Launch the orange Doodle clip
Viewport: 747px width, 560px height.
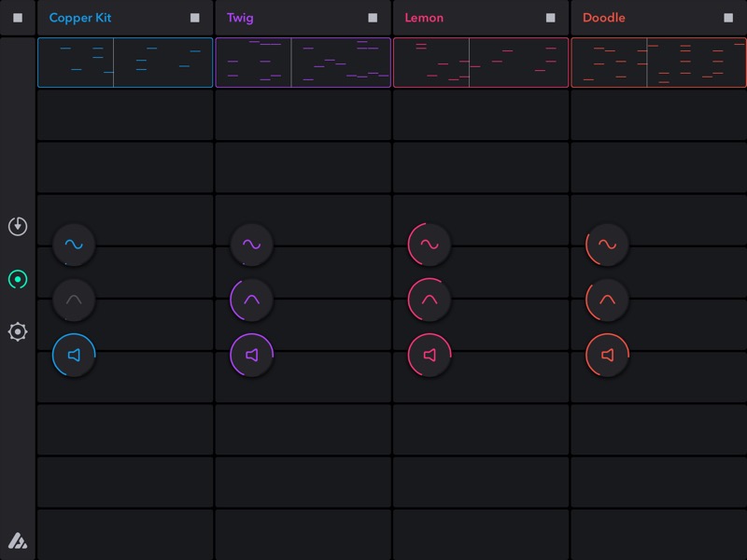tap(659, 63)
